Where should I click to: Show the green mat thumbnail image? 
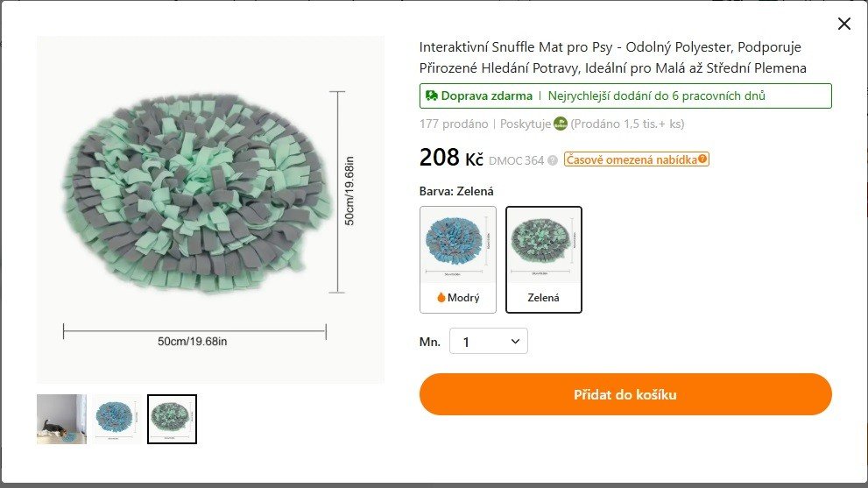(172, 419)
